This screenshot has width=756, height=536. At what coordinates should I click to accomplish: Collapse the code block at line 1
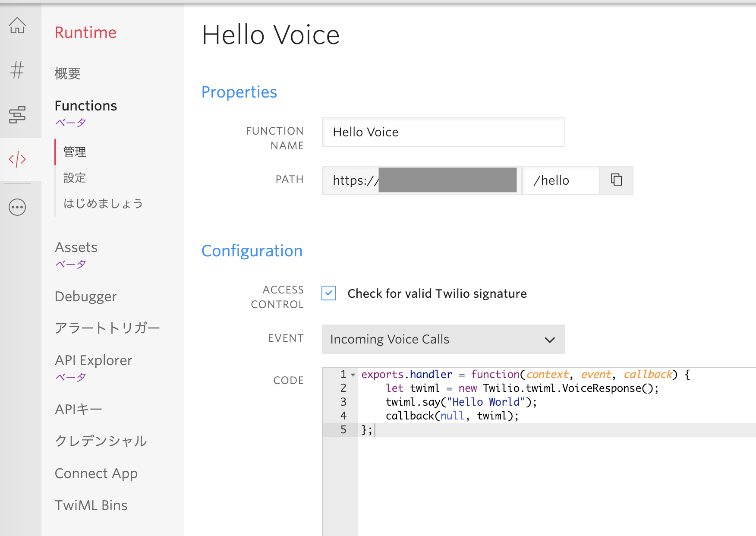click(353, 375)
